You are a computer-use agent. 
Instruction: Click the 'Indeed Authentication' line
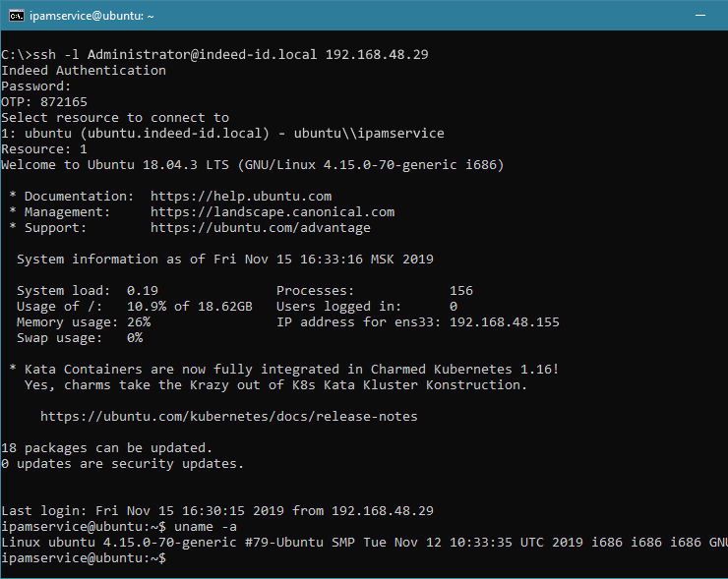tap(84, 71)
